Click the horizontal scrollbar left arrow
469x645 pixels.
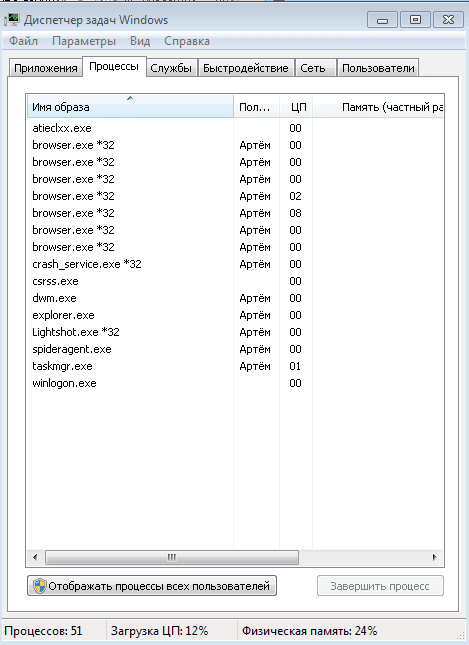(35, 557)
